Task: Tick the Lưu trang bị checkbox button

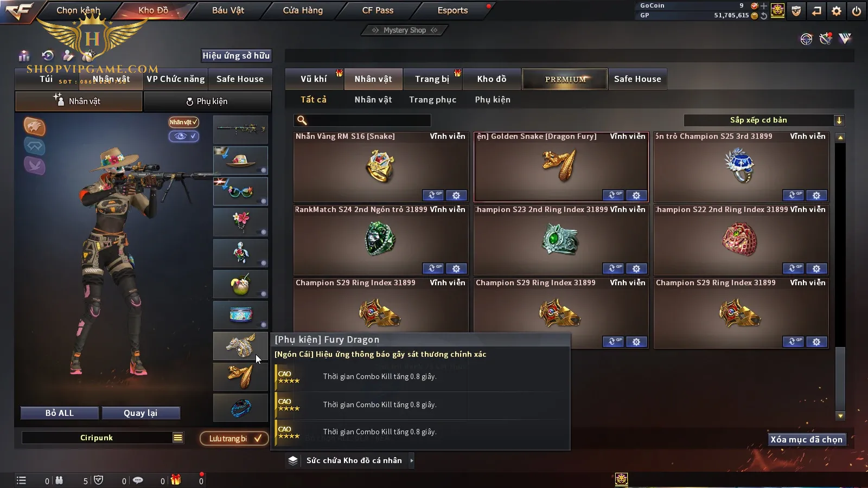Action: coord(234,439)
